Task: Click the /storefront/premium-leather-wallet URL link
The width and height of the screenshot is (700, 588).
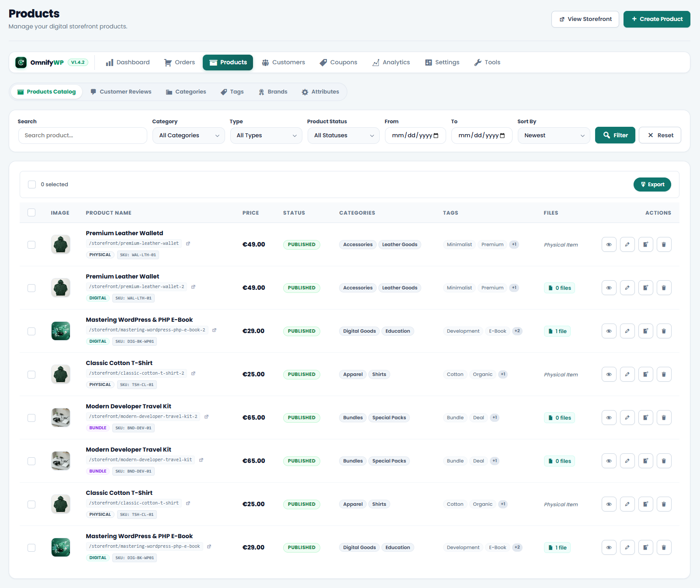Action: [134, 244]
